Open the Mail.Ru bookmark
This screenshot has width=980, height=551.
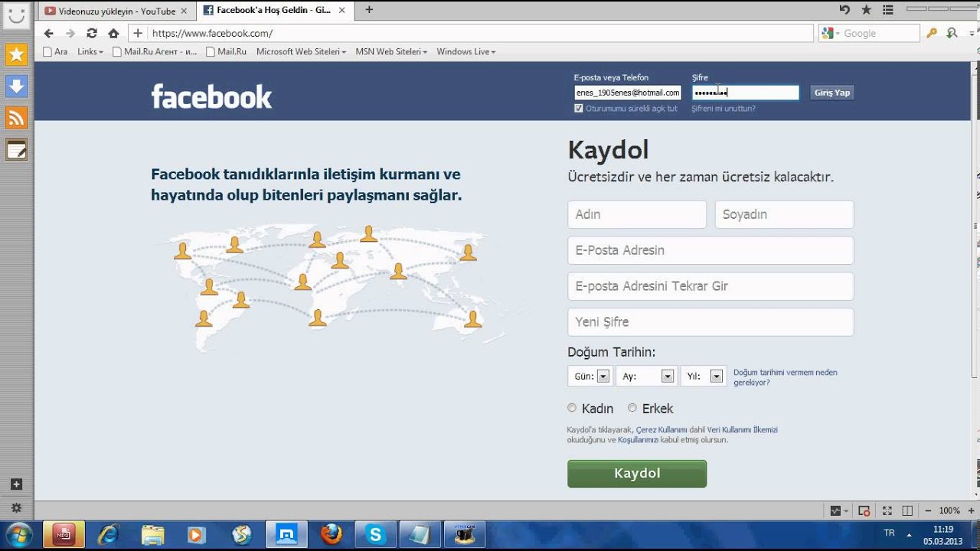point(226,52)
